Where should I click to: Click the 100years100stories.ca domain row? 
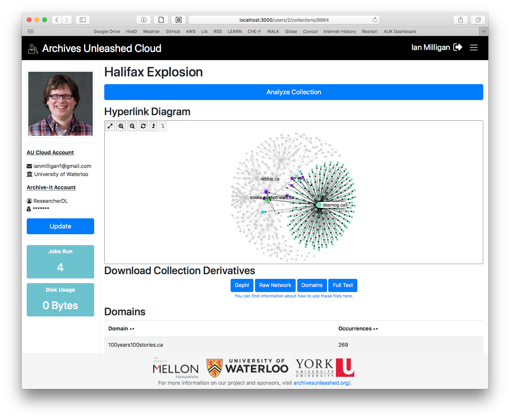pos(294,345)
